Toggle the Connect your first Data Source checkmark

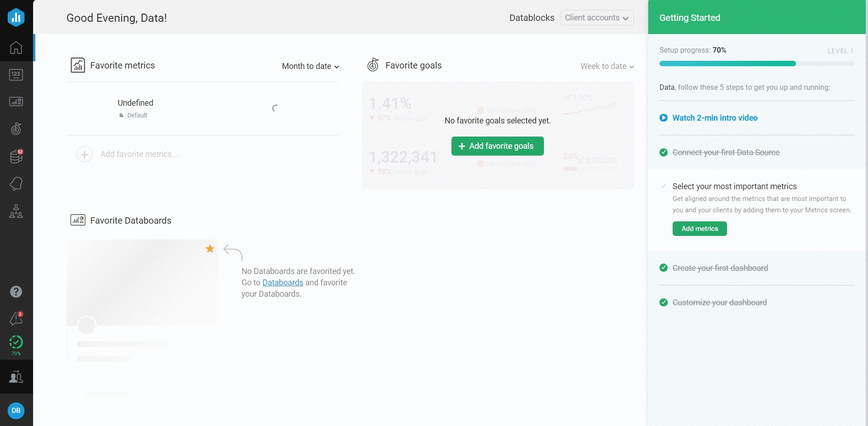point(664,152)
